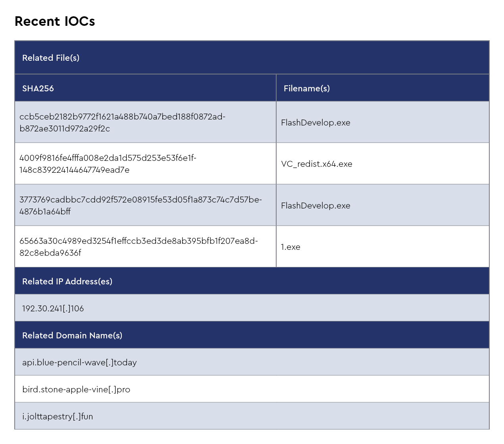Select the api.blue-pencil-wave[.]today domain
Viewport: 504px width, 444px height.
click(x=79, y=363)
